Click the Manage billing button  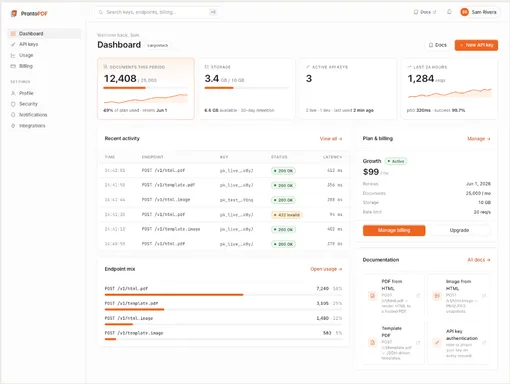tap(394, 230)
